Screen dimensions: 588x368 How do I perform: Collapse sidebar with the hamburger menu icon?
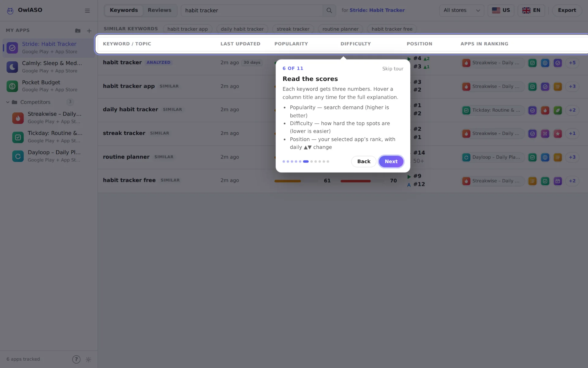coord(87,11)
